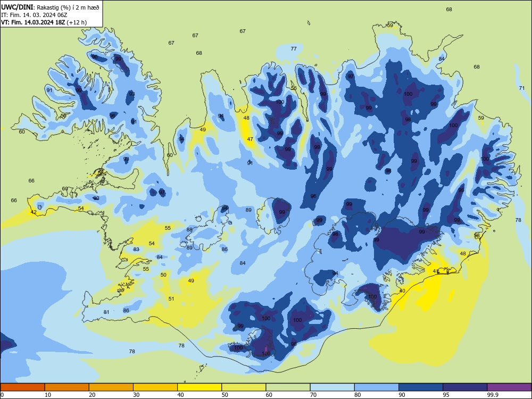Click the humidity value '51' in the southwest
Screen dimensions: 532x399
pyautogui.click(x=171, y=298)
